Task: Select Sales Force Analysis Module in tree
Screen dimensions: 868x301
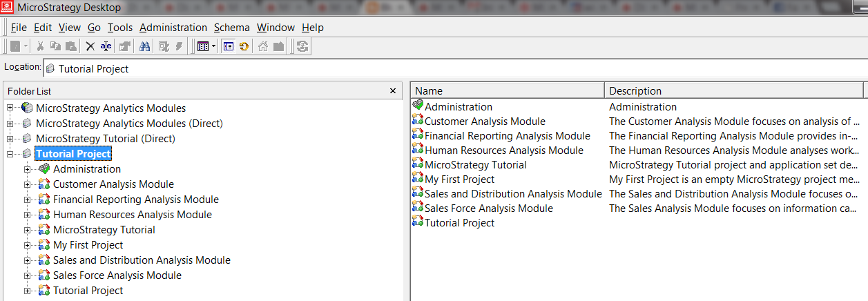Action: (117, 275)
